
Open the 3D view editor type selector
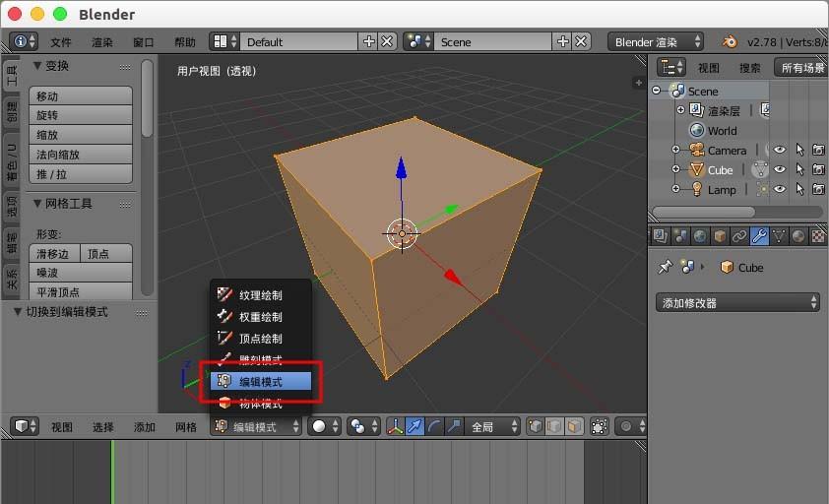(x=25, y=426)
